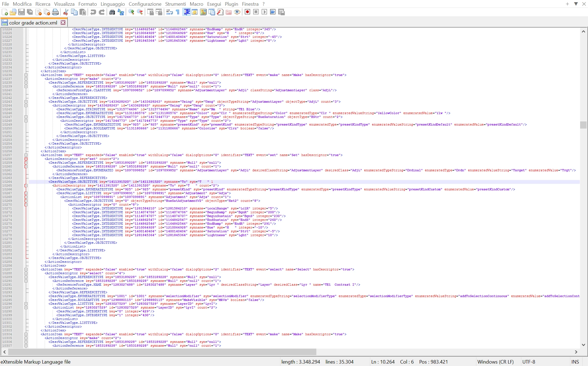Collapse the fold at line 10257
The image size is (588, 366).
(x=26, y=155)
